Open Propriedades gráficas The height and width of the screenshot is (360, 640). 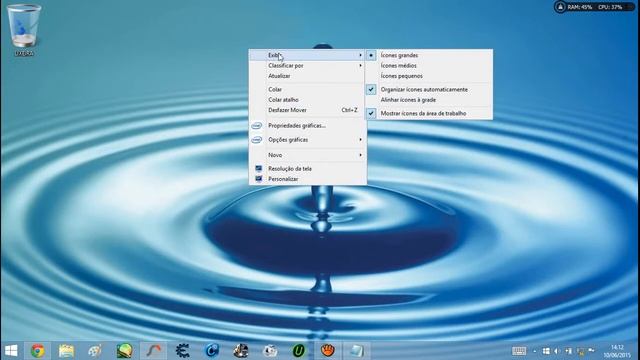(307, 126)
